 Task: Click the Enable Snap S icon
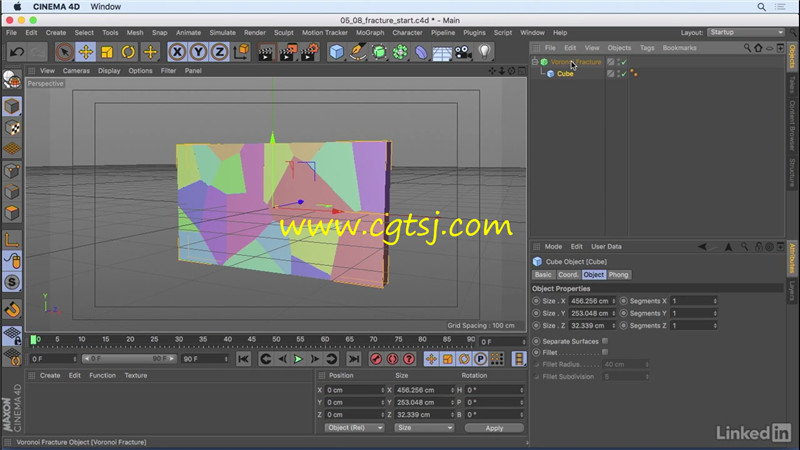coord(12,282)
